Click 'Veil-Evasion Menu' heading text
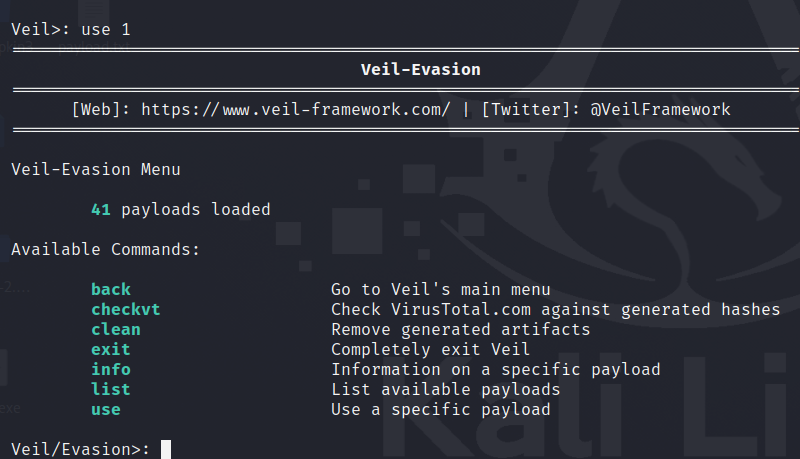The width and height of the screenshot is (800, 459). point(96,169)
